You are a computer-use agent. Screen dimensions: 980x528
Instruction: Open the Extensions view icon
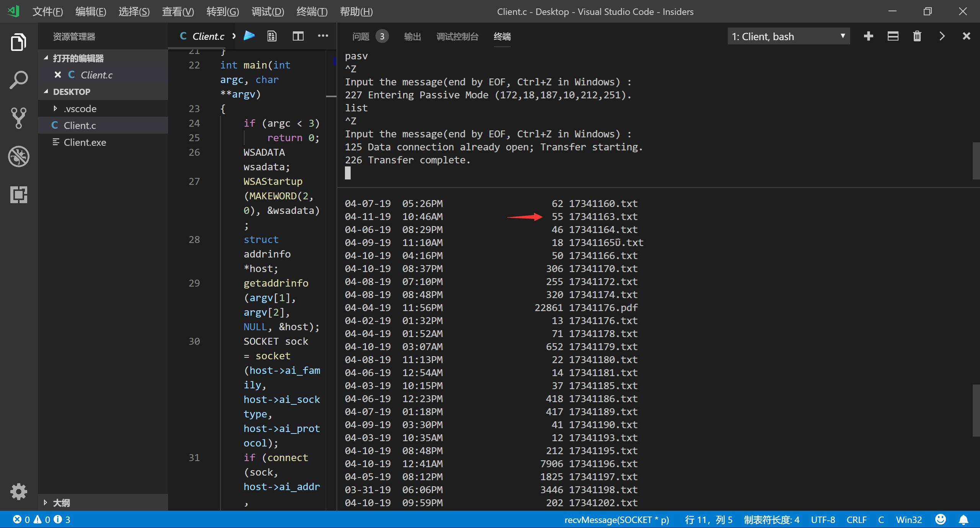coord(18,194)
